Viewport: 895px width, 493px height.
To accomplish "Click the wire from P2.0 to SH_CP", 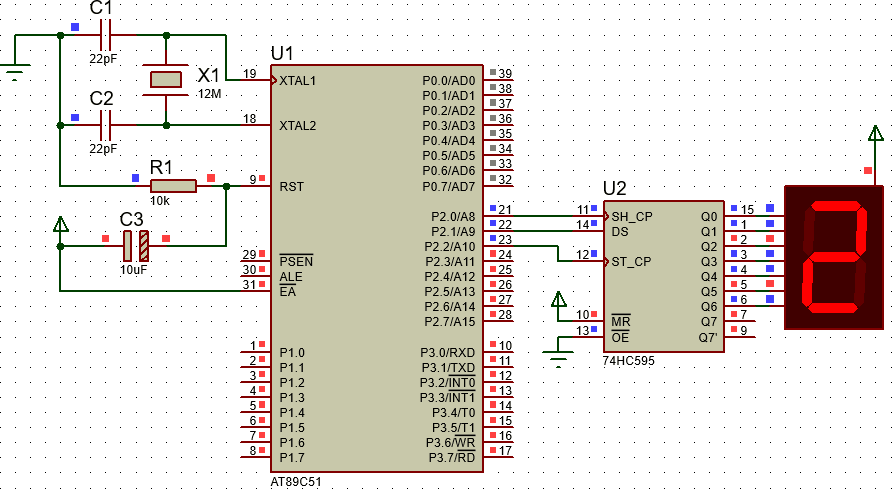I will (x=544, y=216).
